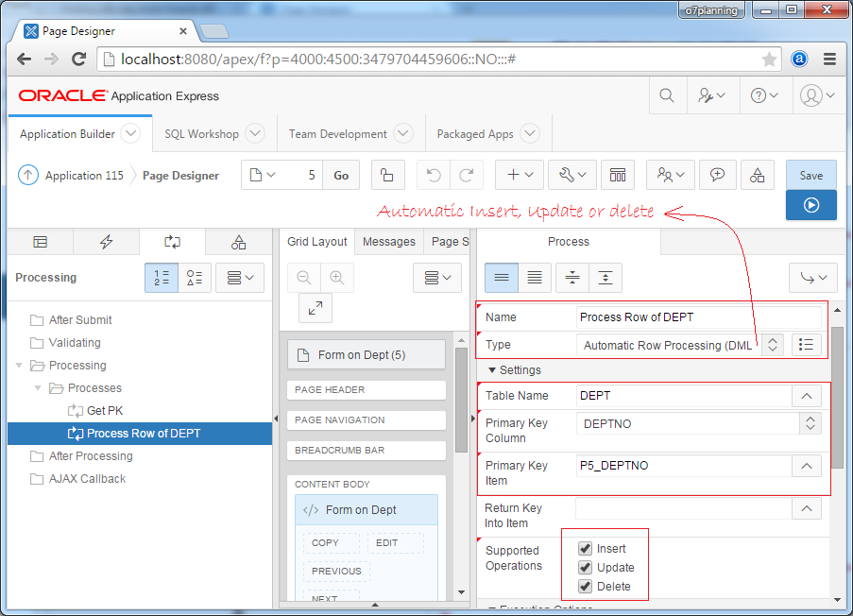Open the Create (plus) menu
Screen dimensions: 853x616
520,175
